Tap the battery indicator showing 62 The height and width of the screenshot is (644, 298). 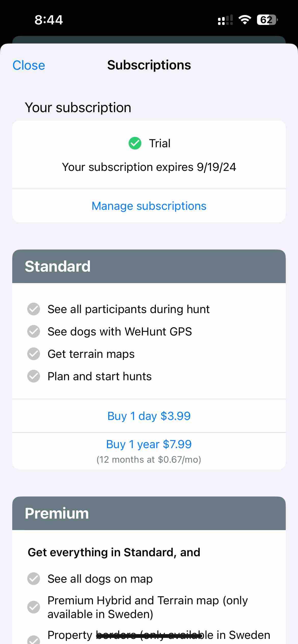pyautogui.click(x=267, y=20)
